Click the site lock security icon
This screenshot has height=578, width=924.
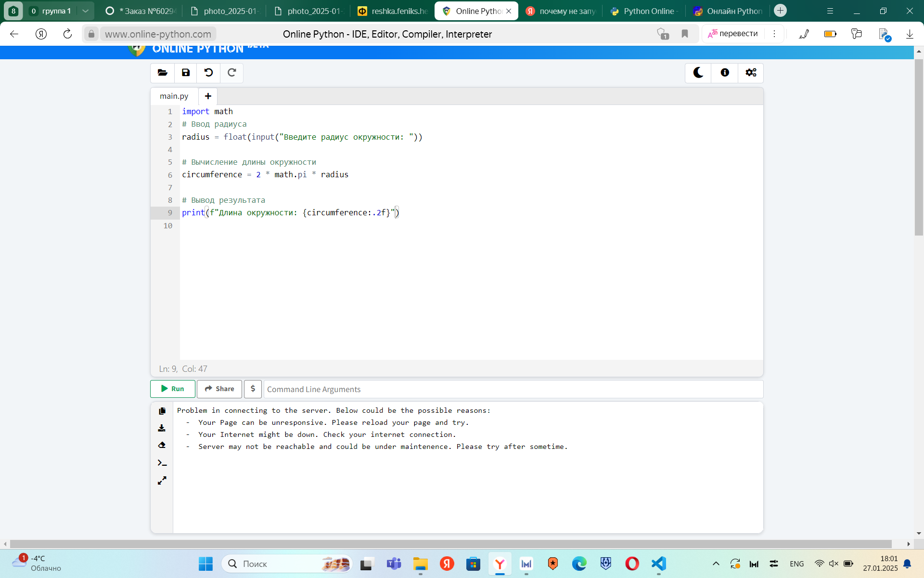tap(91, 34)
